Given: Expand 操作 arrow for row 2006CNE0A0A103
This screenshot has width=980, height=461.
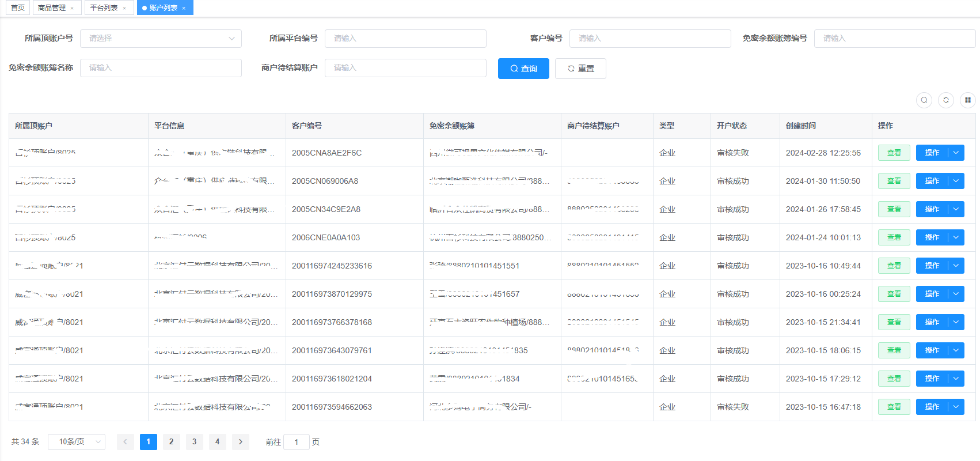Looking at the screenshot, I should [956, 237].
